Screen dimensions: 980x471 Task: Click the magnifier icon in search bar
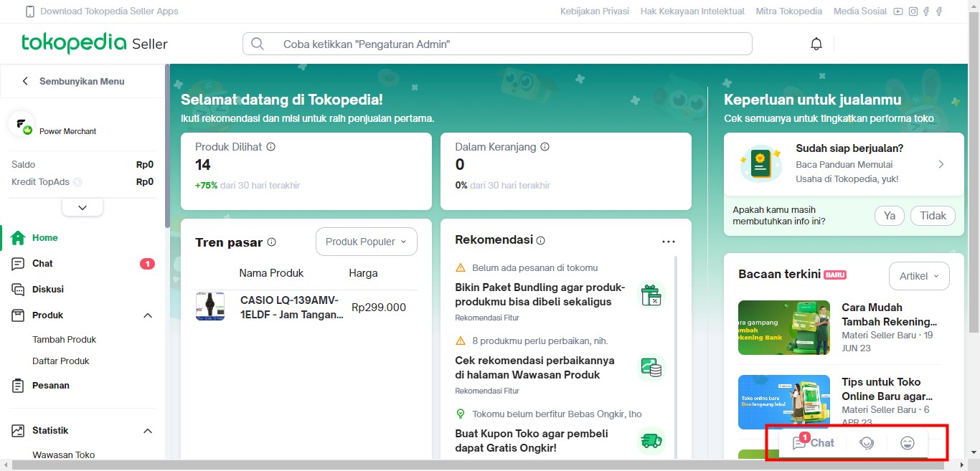click(x=258, y=44)
